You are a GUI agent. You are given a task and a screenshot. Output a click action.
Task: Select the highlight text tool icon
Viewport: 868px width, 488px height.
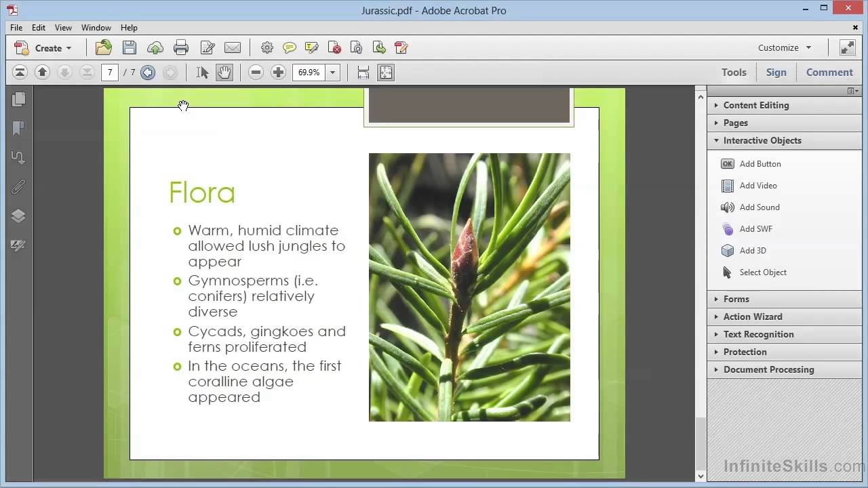click(312, 47)
